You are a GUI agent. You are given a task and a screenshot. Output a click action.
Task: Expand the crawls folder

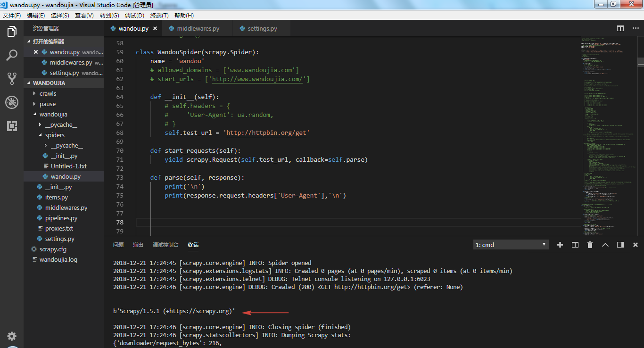[64, 93]
